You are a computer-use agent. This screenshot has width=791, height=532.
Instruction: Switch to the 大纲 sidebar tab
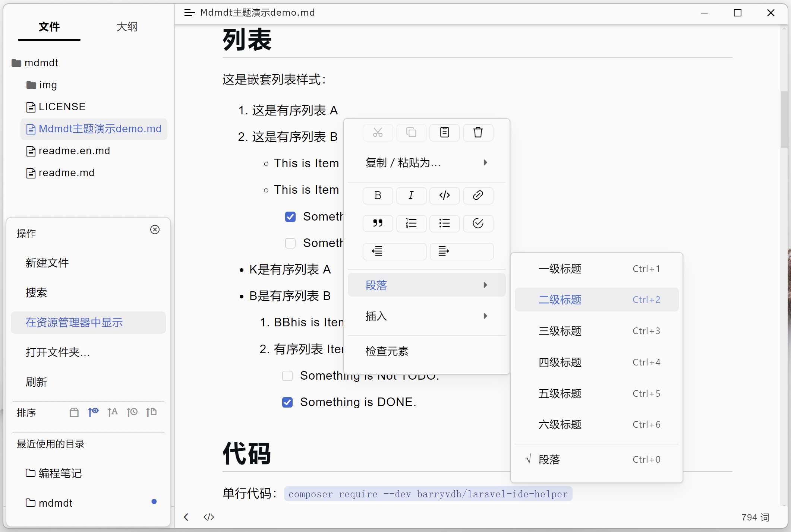(x=127, y=27)
